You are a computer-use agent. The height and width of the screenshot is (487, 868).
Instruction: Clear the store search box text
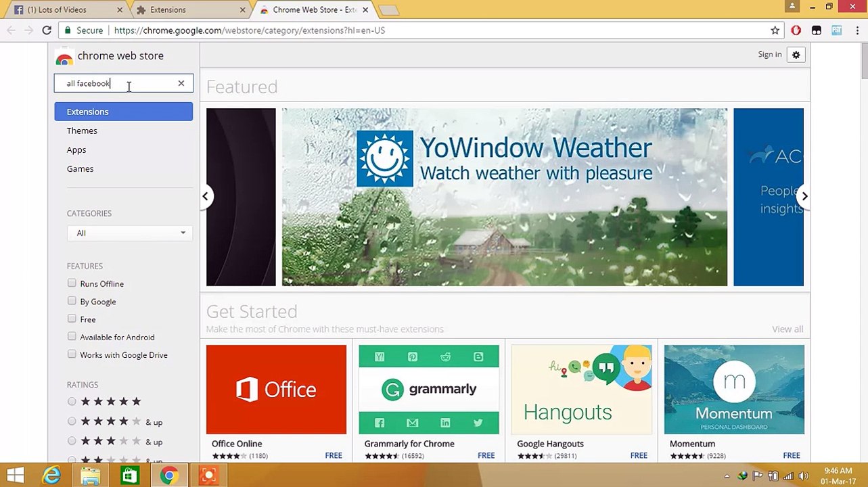tap(181, 83)
